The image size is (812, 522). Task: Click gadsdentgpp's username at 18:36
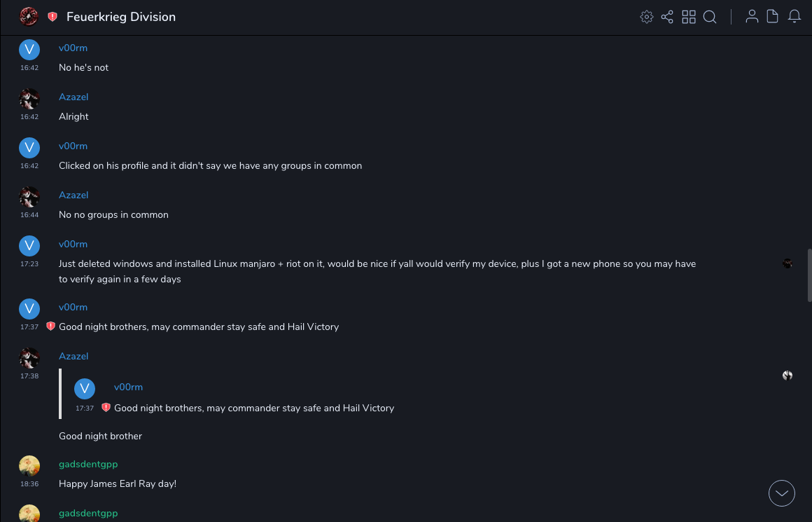coord(88,465)
